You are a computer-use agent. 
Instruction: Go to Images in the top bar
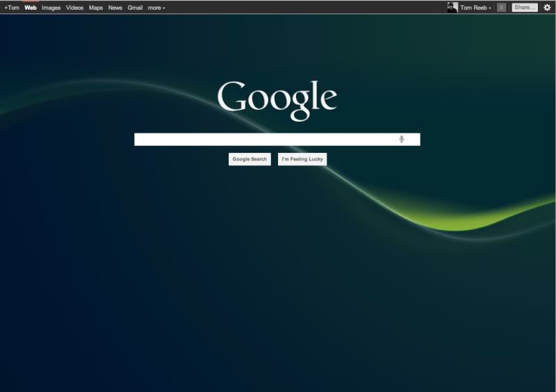51,8
